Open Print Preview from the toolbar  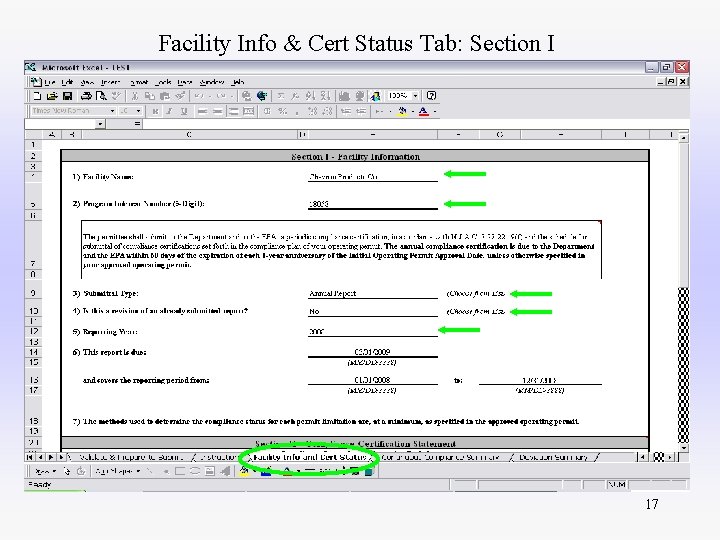pos(101,96)
